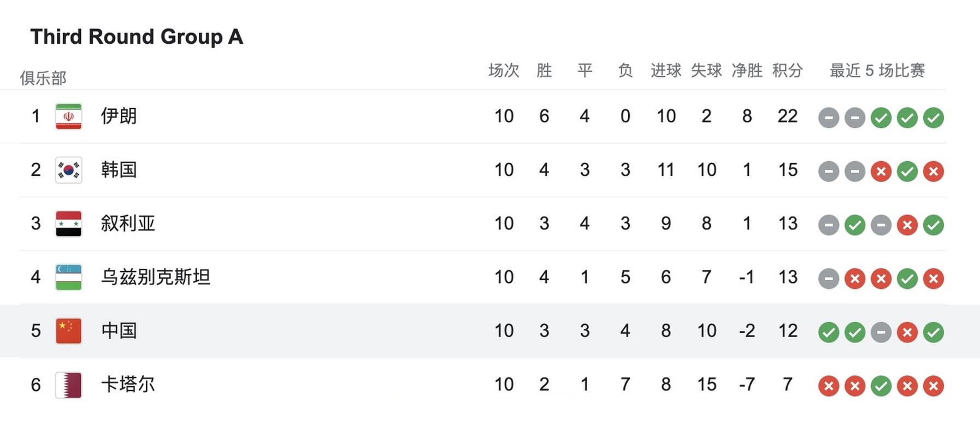Open the 乌兹别克斯坦 team link
The width and height of the screenshot is (980, 437).
click(156, 277)
